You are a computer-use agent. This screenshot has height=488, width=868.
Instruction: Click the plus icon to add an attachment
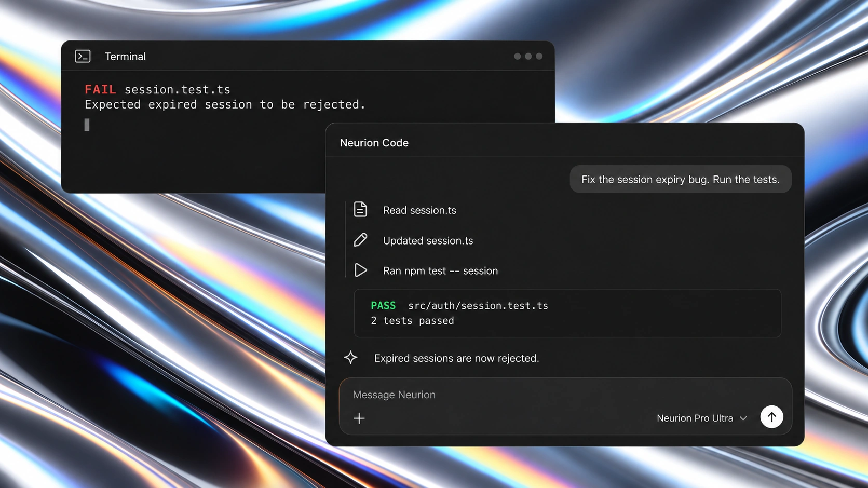359,418
